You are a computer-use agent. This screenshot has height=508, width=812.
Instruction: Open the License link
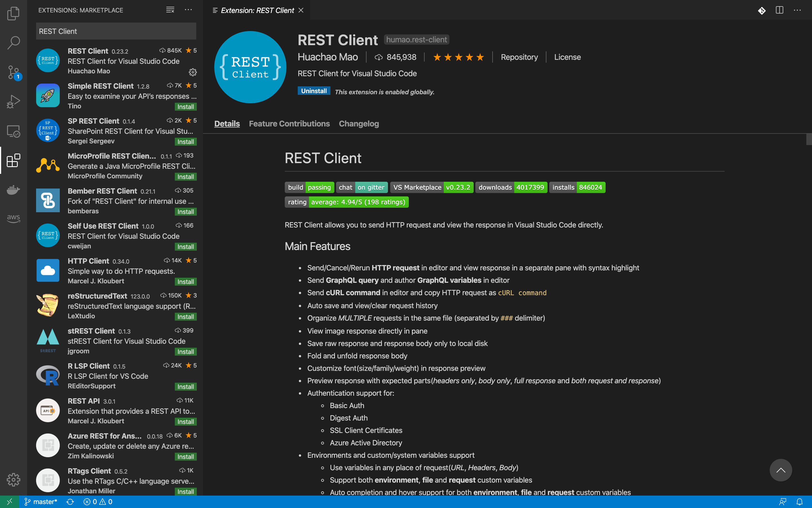click(x=567, y=57)
